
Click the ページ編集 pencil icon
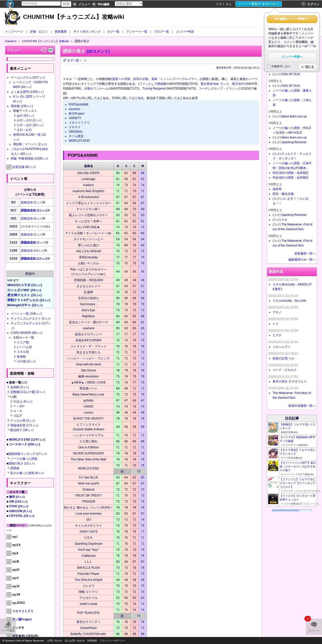pyautogui.click(x=8, y=625)
